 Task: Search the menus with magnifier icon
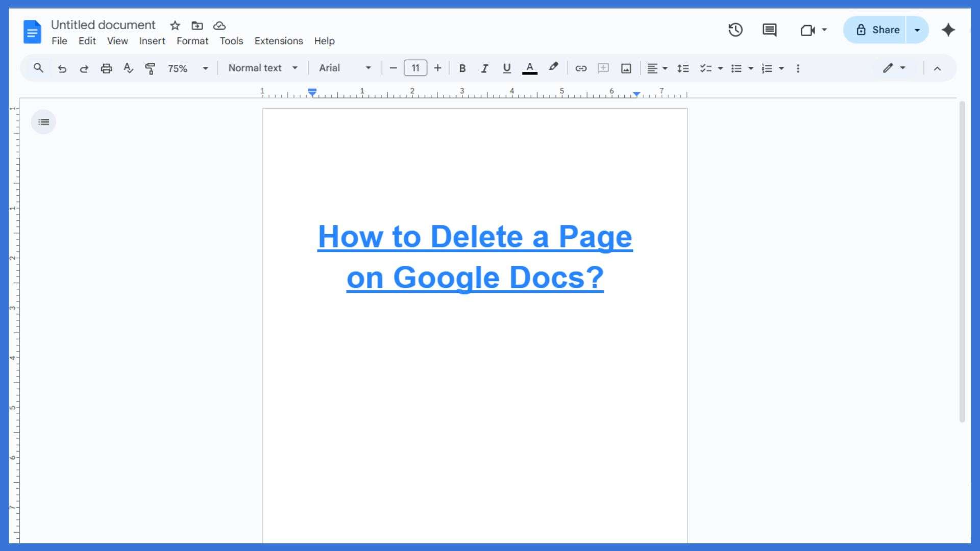click(38, 68)
